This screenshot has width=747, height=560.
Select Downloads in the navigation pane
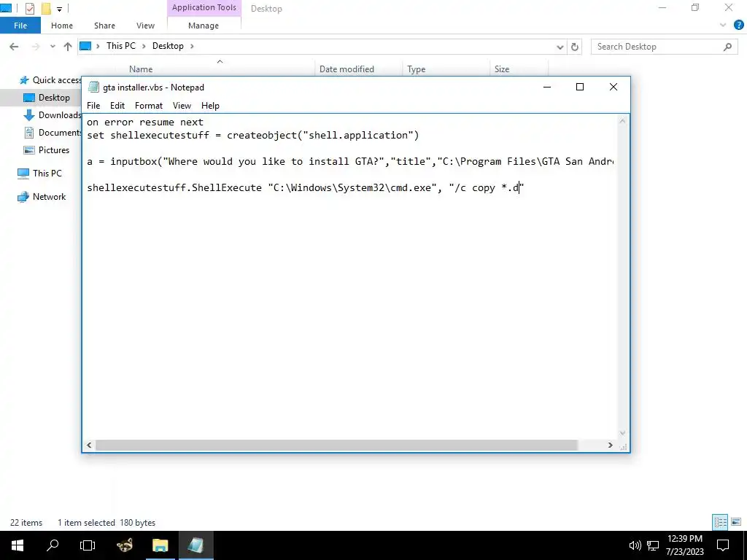click(x=53, y=115)
